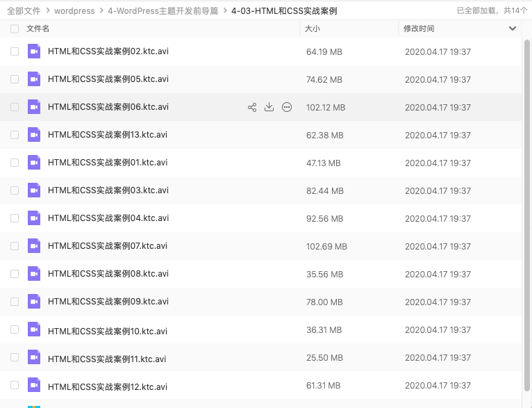The height and width of the screenshot is (408, 532).
Task: Click share icon for HTML和CSS实战案例06 row
Action: 252,107
